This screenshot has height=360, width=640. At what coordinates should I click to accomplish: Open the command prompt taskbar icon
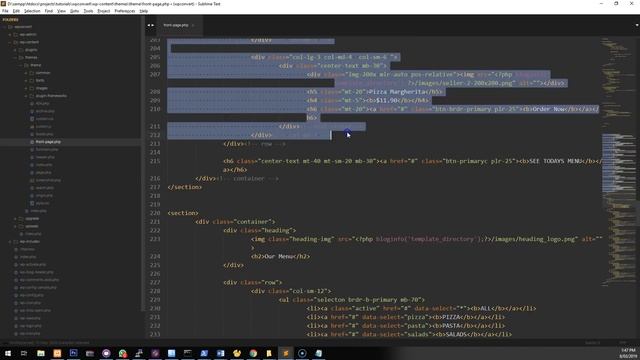pos(188,353)
